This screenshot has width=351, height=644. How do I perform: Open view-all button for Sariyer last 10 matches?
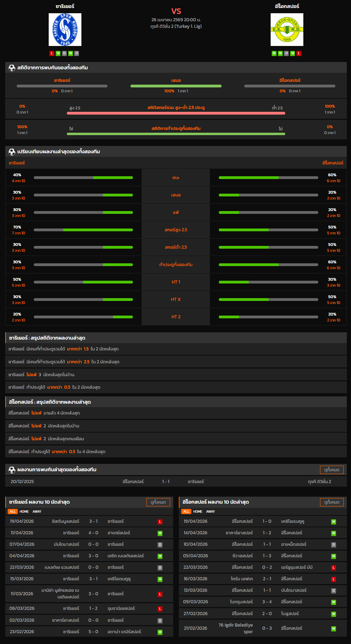click(x=158, y=502)
